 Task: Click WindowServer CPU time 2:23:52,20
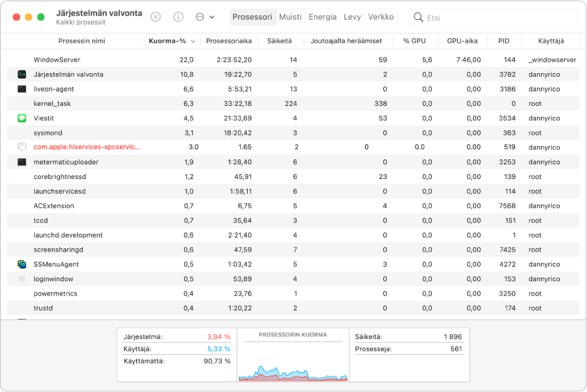pos(234,60)
